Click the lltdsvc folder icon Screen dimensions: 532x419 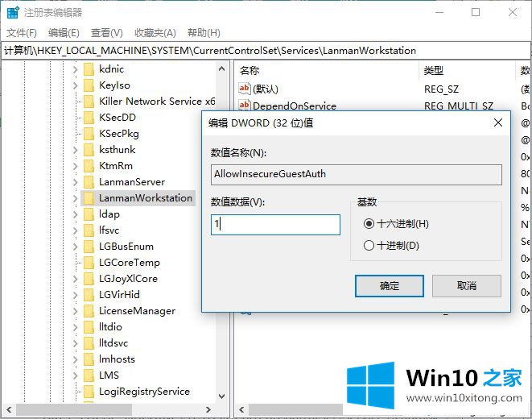[89, 343]
